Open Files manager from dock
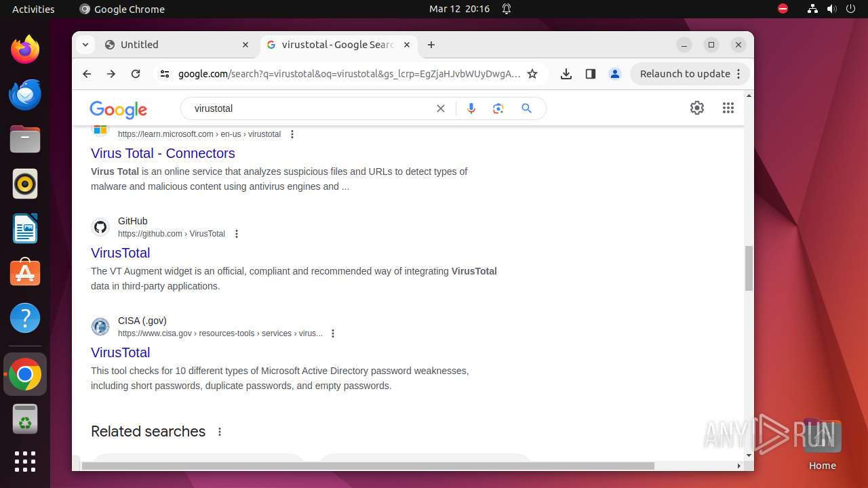 coord(25,139)
